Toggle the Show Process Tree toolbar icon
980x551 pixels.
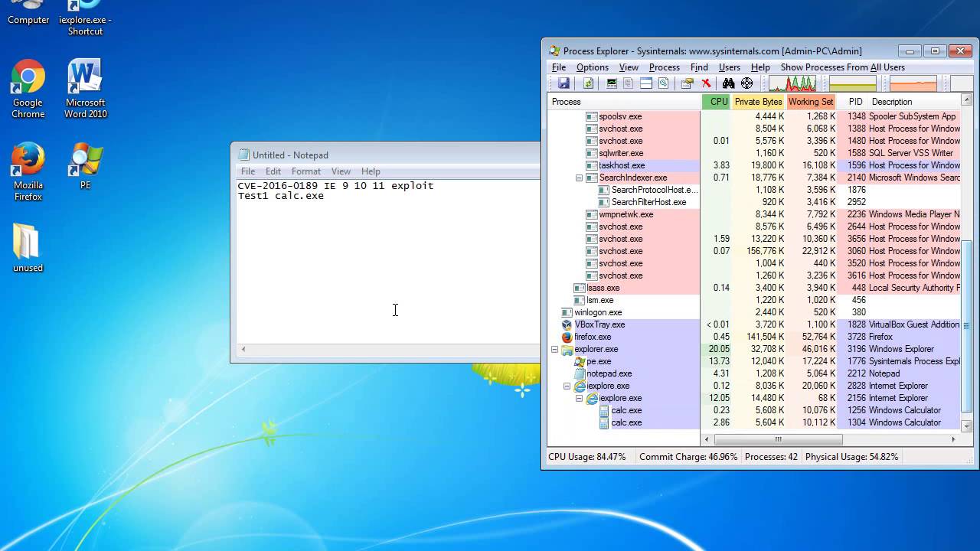coord(629,83)
